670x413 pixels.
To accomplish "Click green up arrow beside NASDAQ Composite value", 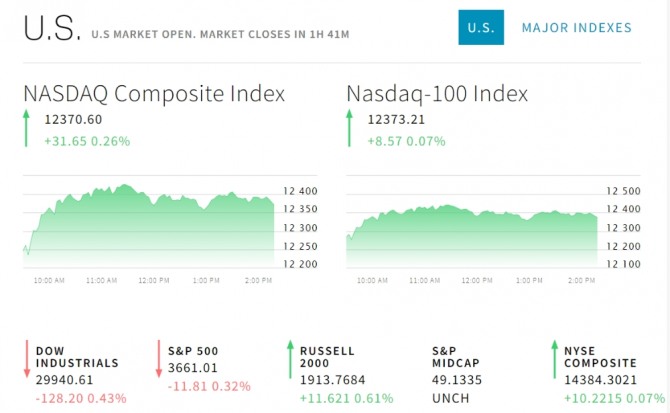I will point(28,130).
